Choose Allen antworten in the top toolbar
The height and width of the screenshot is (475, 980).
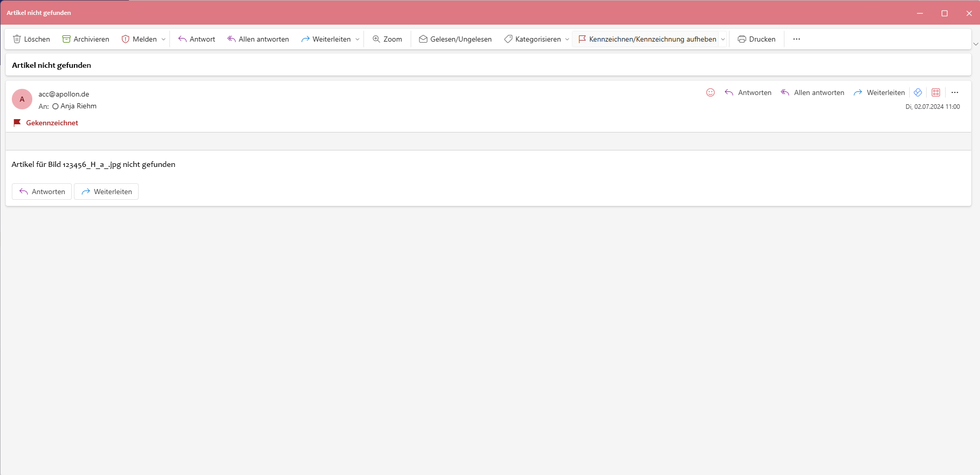[x=258, y=39]
